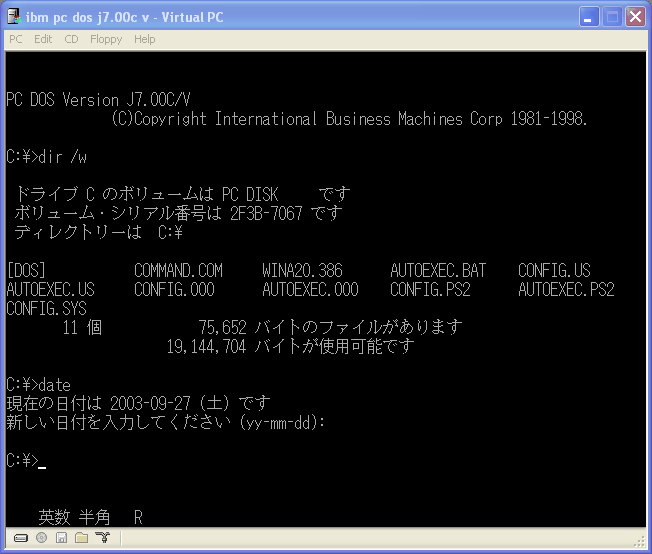The height and width of the screenshot is (554, 652).
Task: Open the Help menu
Action: click(x=144, y=39)
